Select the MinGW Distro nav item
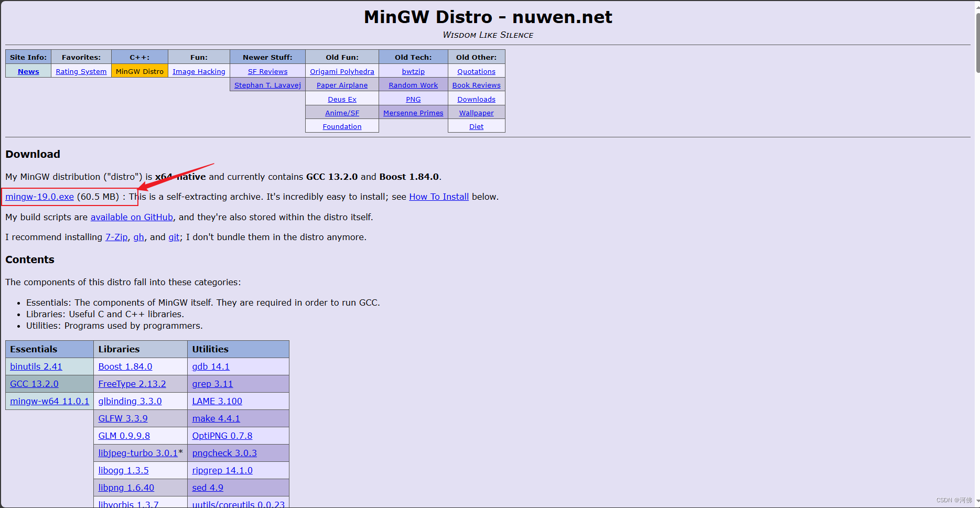 point(139,71)
